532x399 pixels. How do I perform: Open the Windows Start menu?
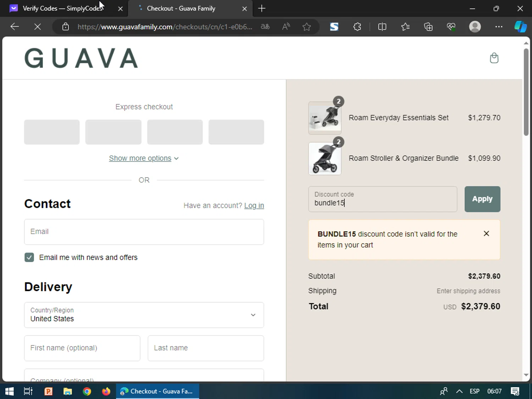10,391
